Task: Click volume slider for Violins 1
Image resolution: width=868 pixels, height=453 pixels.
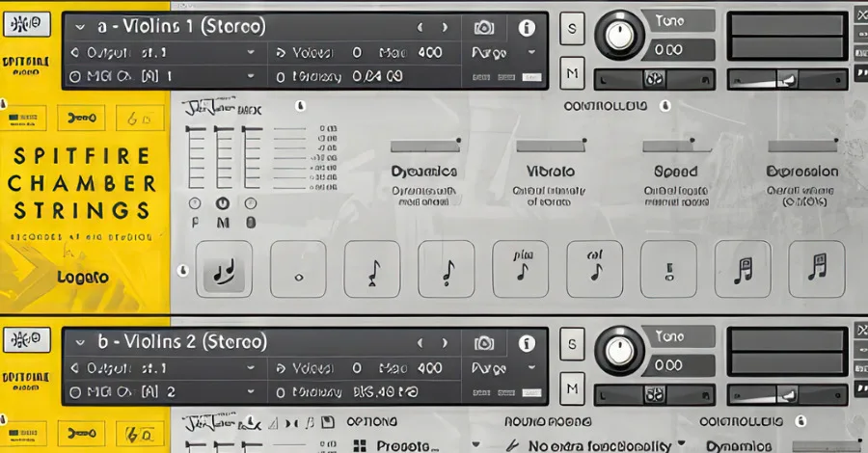Action: pos(787,80)
